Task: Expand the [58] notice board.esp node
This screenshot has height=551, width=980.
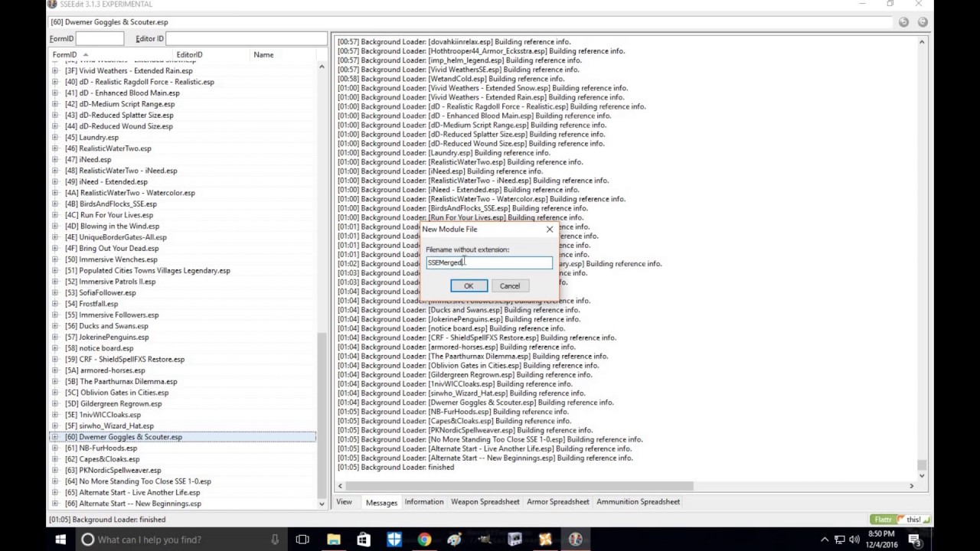Action: (x=55, y=348)
